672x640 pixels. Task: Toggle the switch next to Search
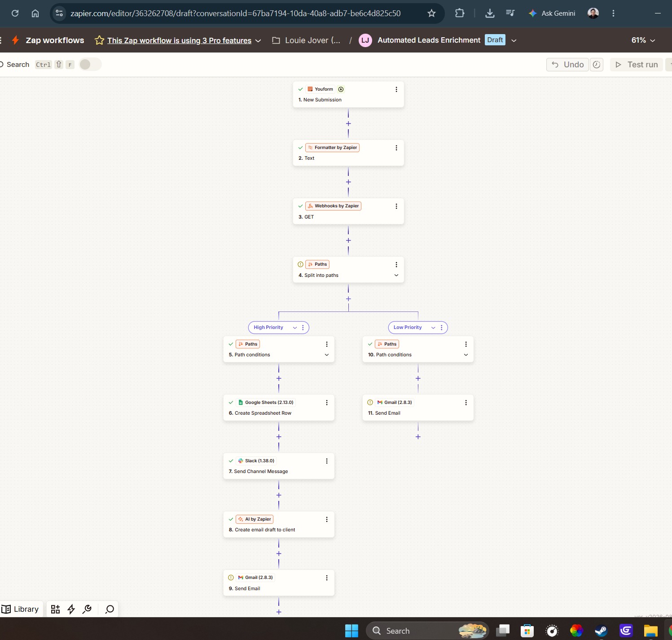[90, 64]
